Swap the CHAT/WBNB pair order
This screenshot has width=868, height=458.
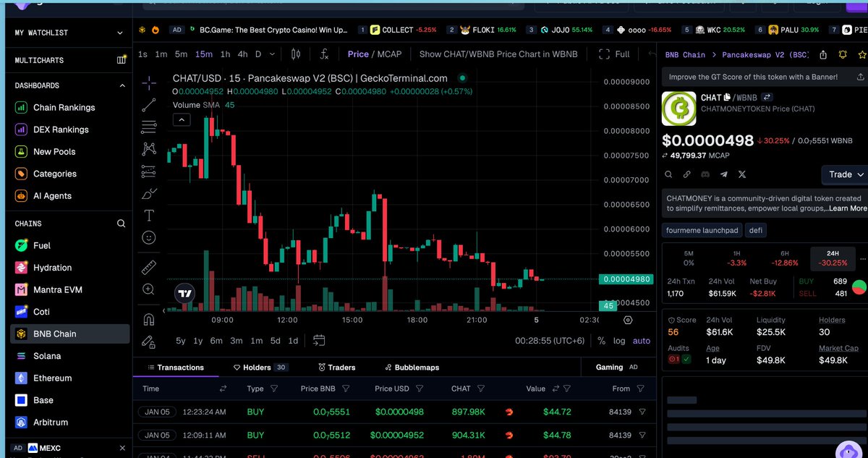click(767, 97)
